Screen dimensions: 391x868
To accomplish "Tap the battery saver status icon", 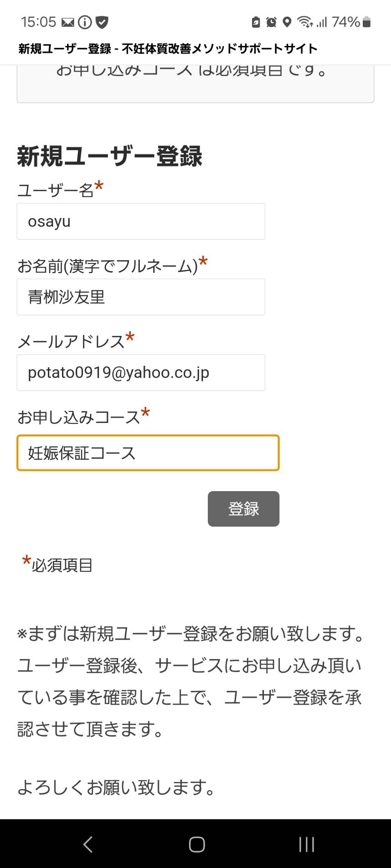I will [x=256, y=22].
